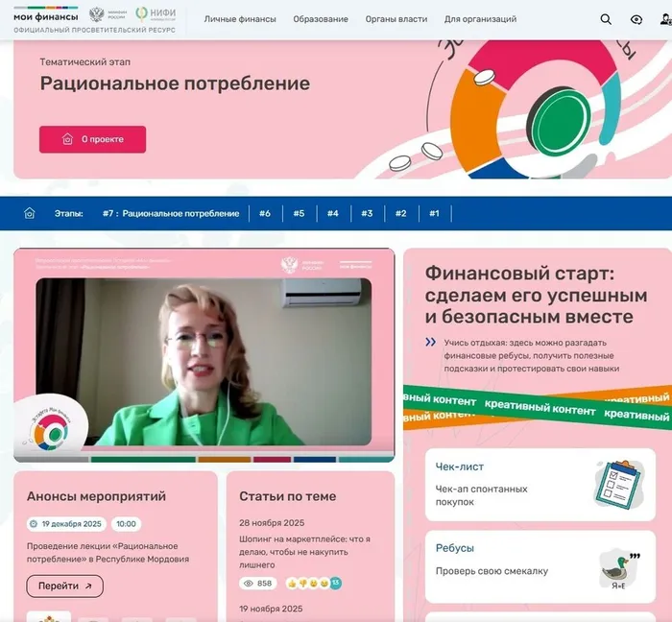Select stage #3 tab
672x622 pixels.
[367, 213]
